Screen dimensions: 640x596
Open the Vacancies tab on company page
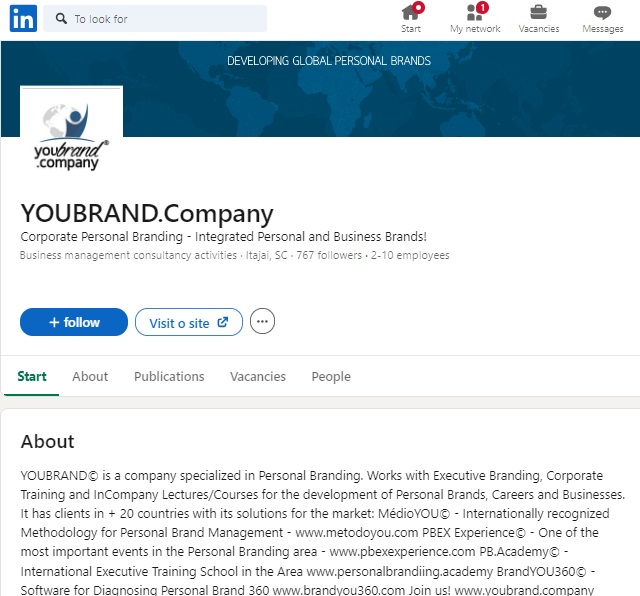[x=258, y=376]
